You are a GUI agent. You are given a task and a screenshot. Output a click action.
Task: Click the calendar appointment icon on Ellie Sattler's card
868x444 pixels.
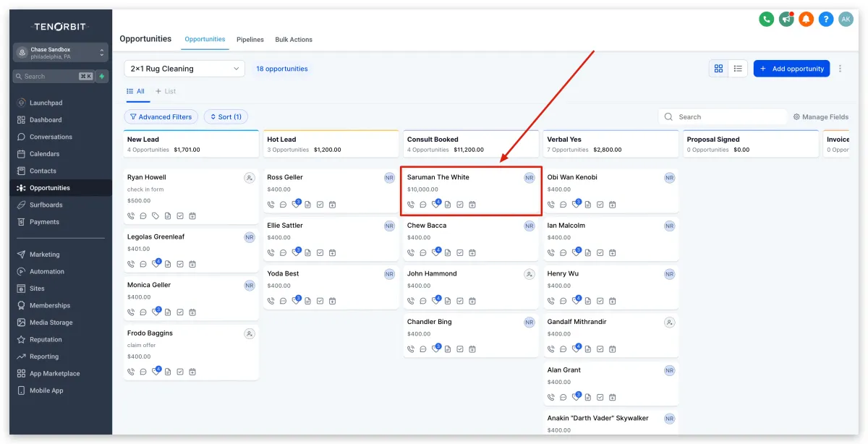(x=332, y=253)
